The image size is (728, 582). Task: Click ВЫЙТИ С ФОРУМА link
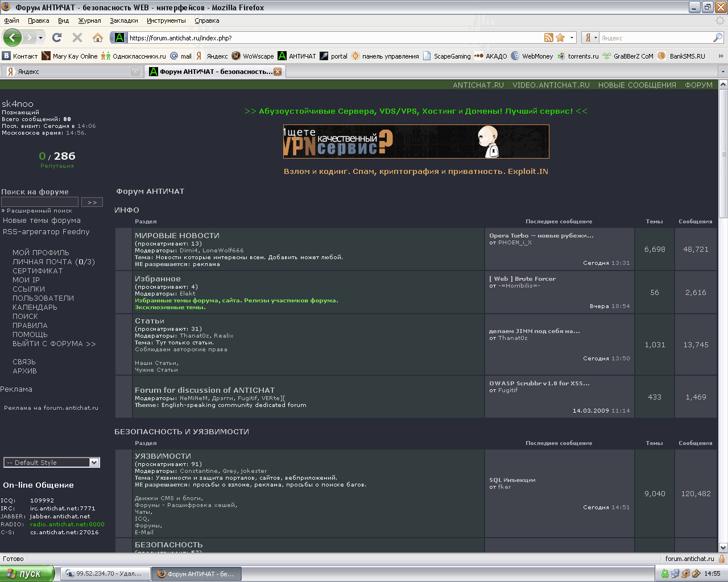tap(54, 343)
